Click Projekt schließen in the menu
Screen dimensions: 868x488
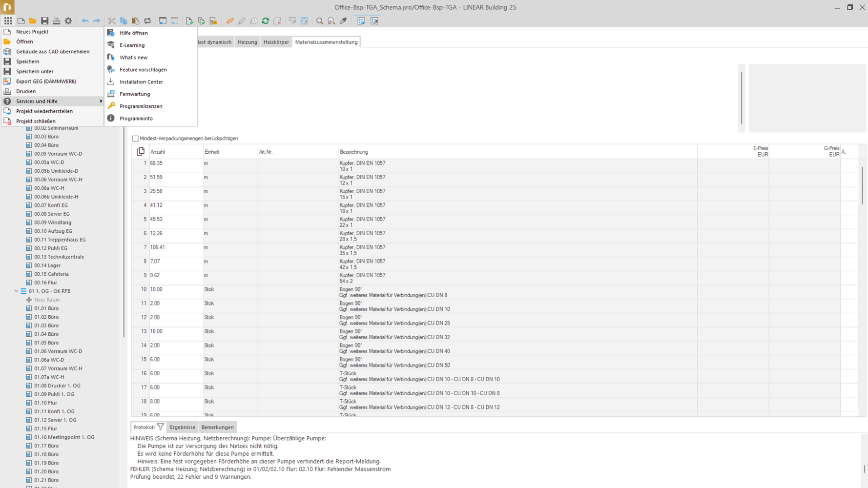tap(53, 121)
